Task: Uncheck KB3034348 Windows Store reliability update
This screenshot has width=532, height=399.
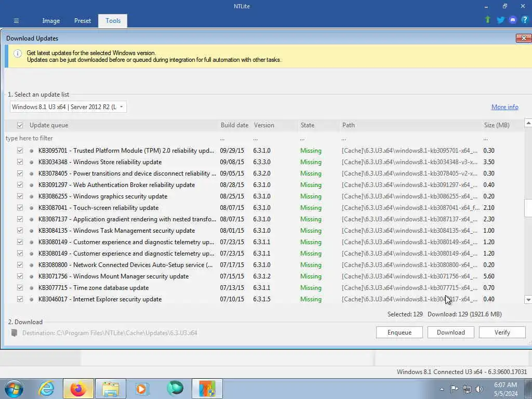Action: [20, 162]
